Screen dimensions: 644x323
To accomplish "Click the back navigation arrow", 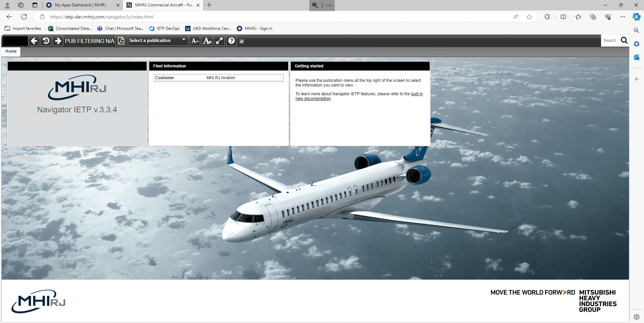I will click(x=34, y=41).
